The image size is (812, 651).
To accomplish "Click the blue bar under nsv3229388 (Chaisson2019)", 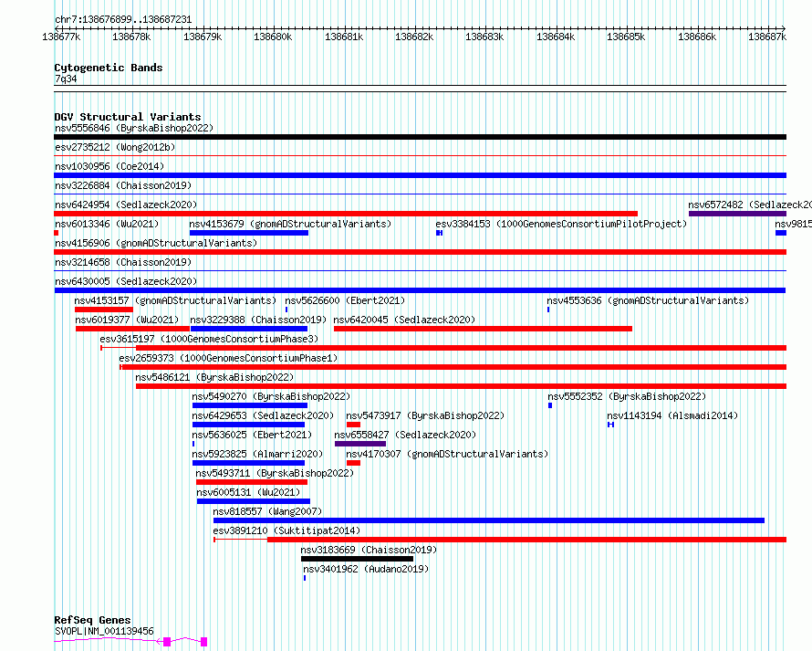I will [x=249, y=329].
